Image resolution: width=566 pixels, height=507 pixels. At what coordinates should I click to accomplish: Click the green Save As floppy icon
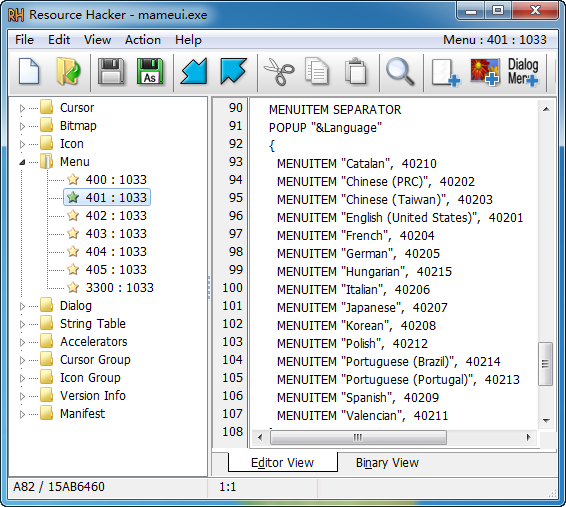(x=150, y=71)
